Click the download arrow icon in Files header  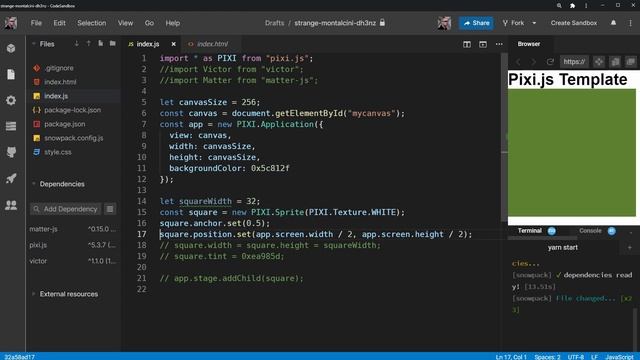point(76,44)
